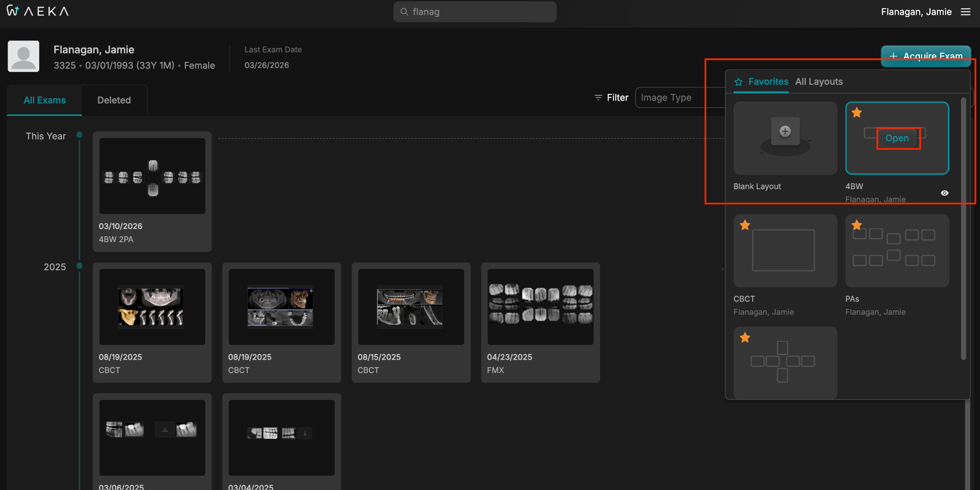
Task: Select the Deleted tab
Action: [114, 100]
